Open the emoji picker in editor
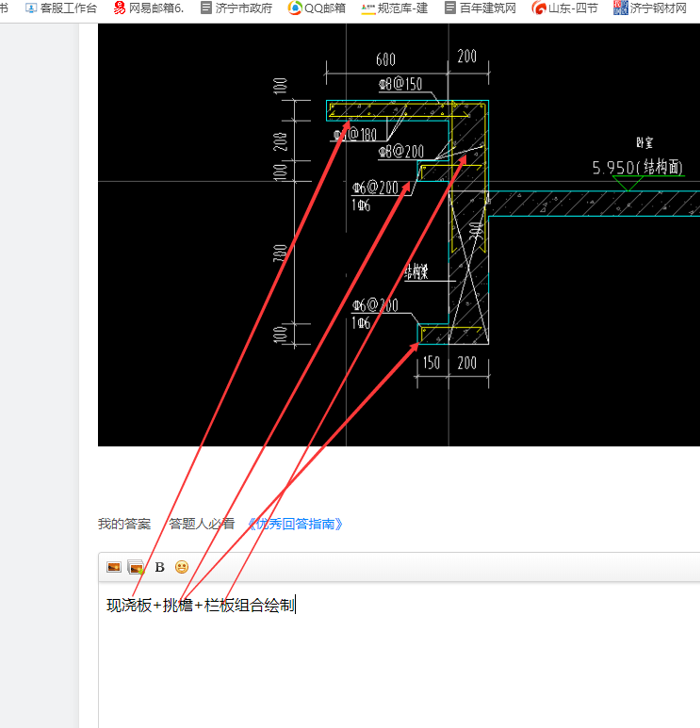Screen dimensions: 700x728 click(x=182, y=567)
